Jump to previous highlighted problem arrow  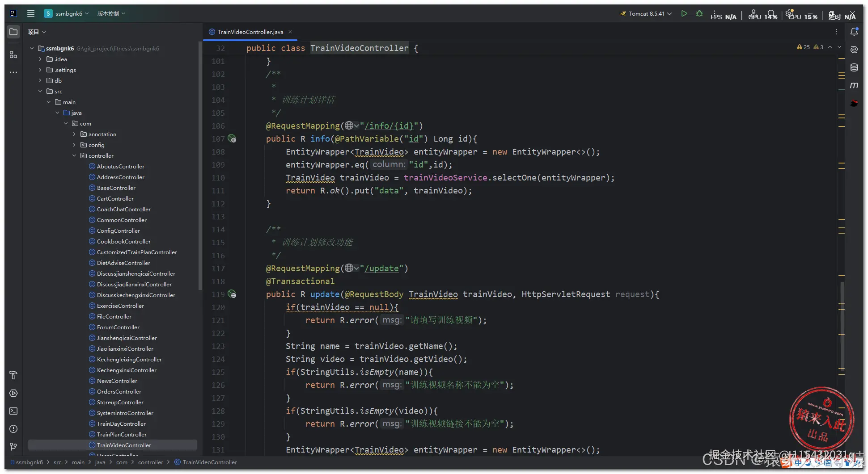coord(830,47)
